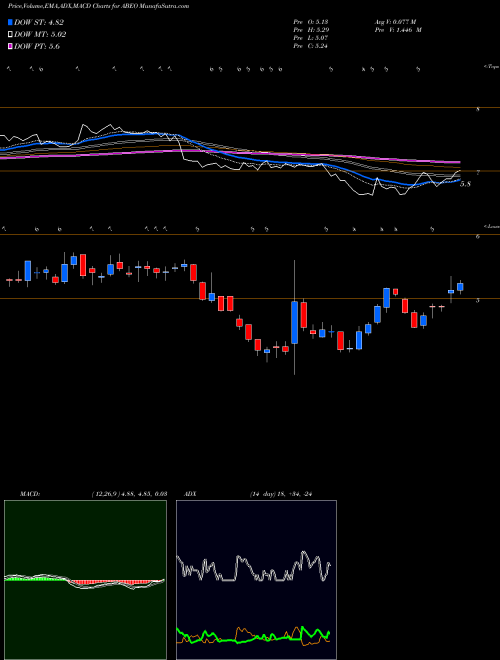
Task: Click the 'Pre L: 5.07' low value
Action: (x=311, y=38)
